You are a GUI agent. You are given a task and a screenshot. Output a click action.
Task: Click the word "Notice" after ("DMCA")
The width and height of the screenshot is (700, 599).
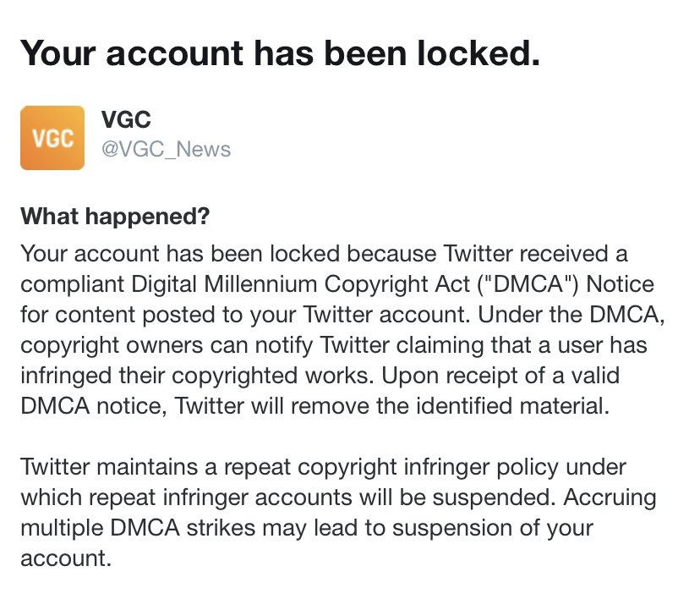pos(620,284)
